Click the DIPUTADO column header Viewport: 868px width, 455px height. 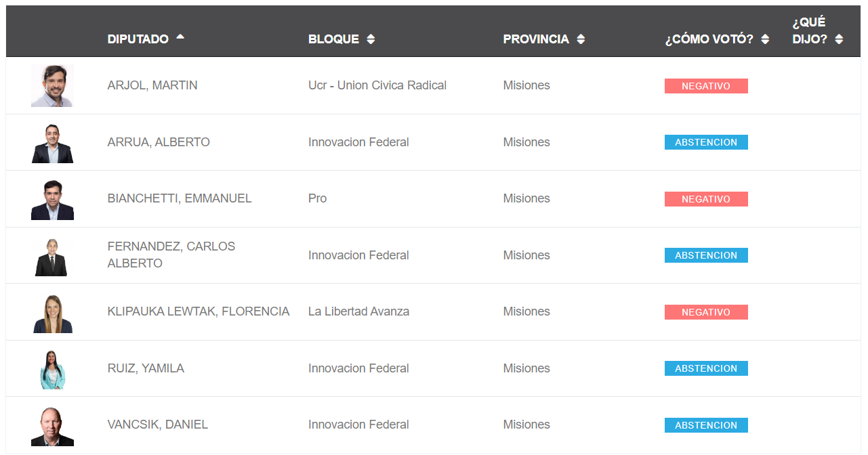point(138,39)
